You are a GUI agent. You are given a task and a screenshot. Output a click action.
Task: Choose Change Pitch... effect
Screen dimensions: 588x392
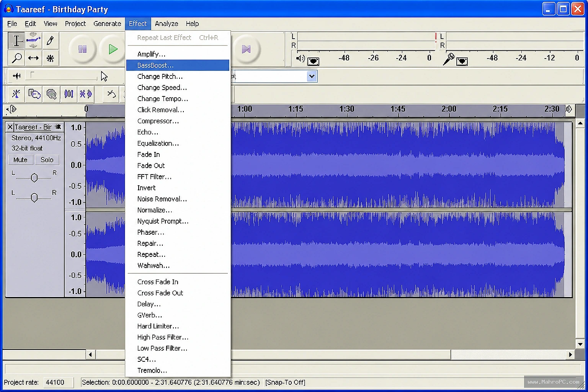(x=178, y=76)
